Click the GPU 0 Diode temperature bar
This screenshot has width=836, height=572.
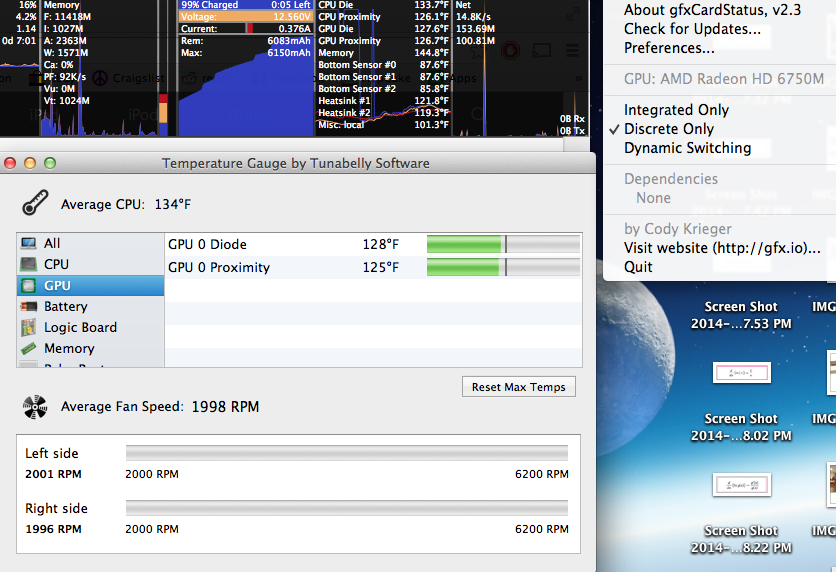coord(503,244)
